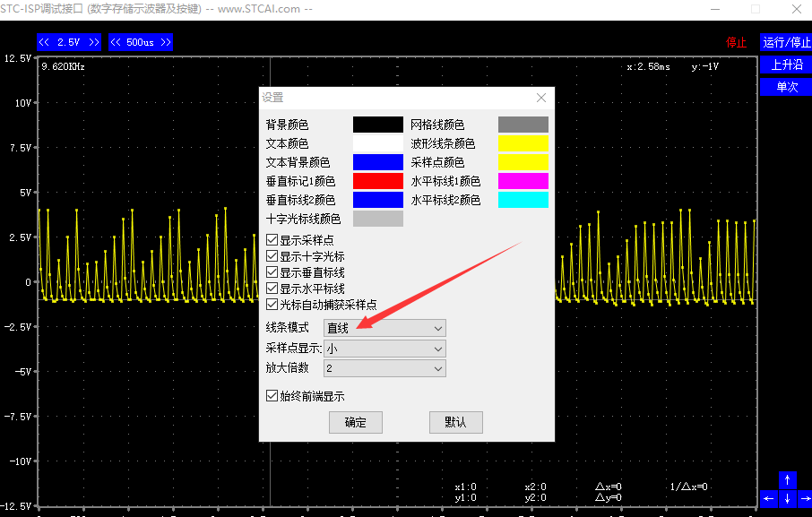Open the 放大倍数 dropdown showing 2

(x=384, y=368)
